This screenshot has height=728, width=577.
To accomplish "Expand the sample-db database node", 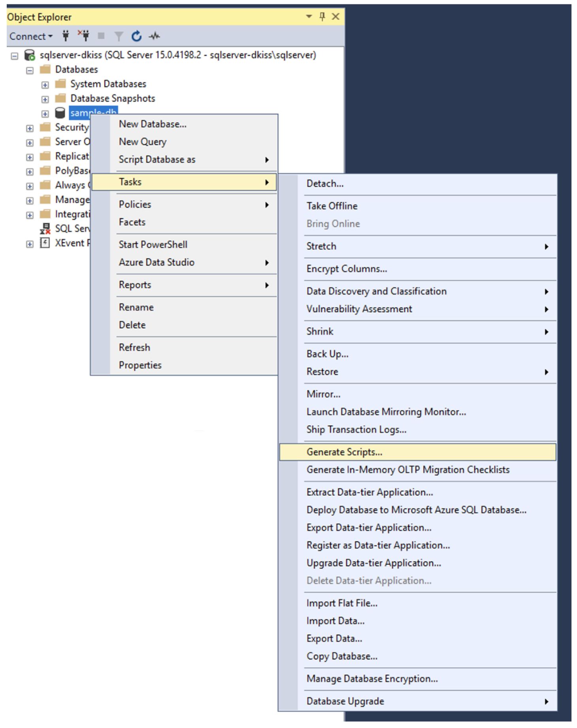I will pos(45,114).
